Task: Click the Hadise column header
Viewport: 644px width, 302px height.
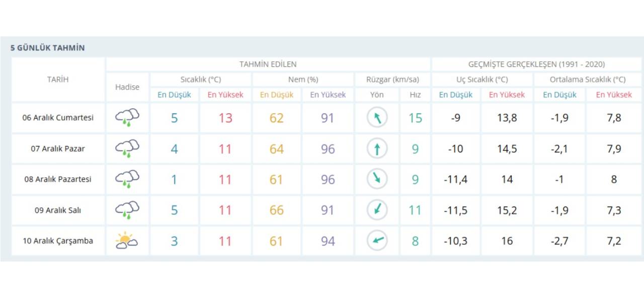Action: 127,87
